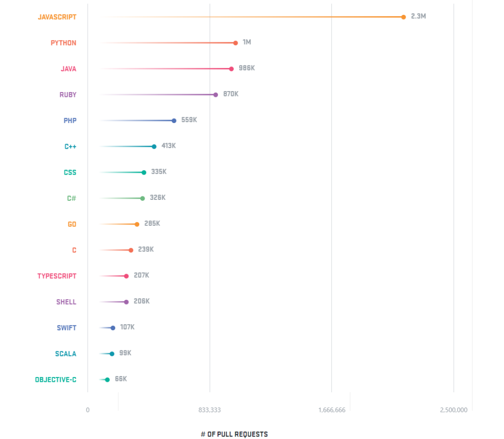Image resolution: width=504 pixels, height=439 pixels.
Task: Click the PYTHON axis label
Action: coord(63,43)
